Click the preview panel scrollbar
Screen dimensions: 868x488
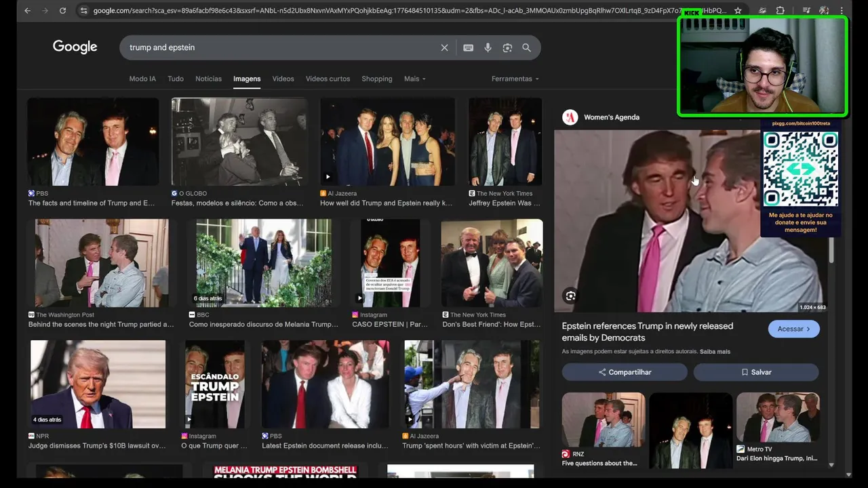tap(831, 251)
